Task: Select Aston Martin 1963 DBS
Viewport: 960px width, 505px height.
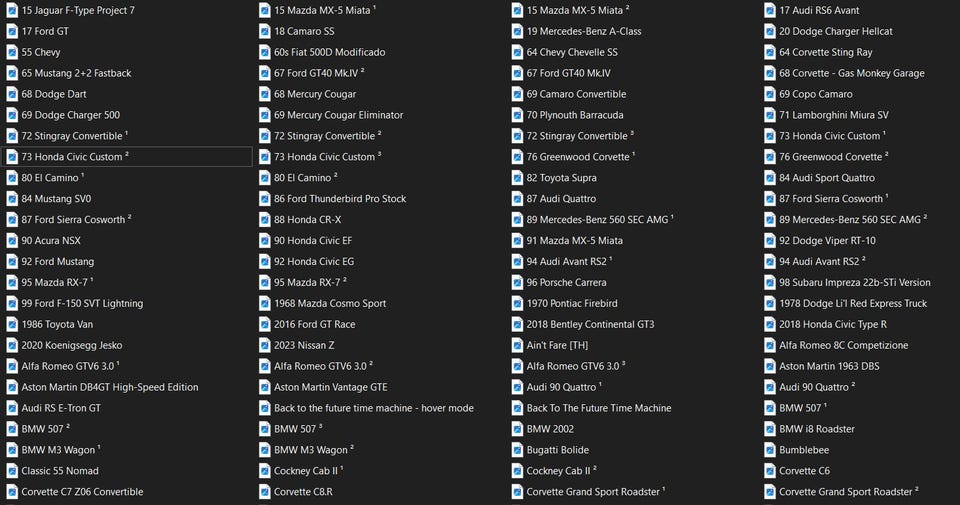Action: 829,366
